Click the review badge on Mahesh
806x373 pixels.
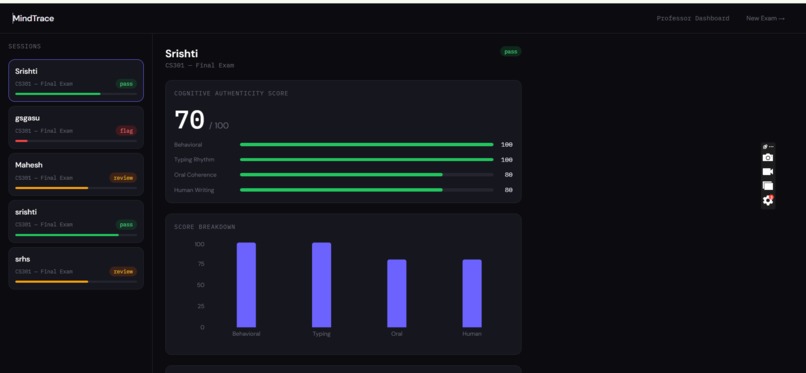tap(123, 178)
